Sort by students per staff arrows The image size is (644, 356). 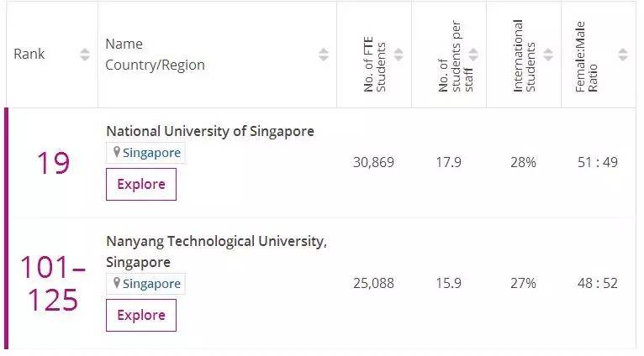[x=473, y=55]
